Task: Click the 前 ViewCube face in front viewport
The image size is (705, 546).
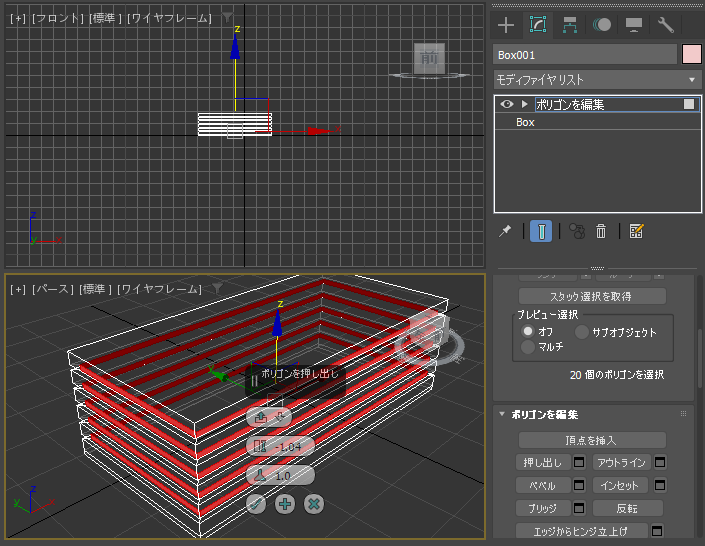Action: (x=429, y=58)
